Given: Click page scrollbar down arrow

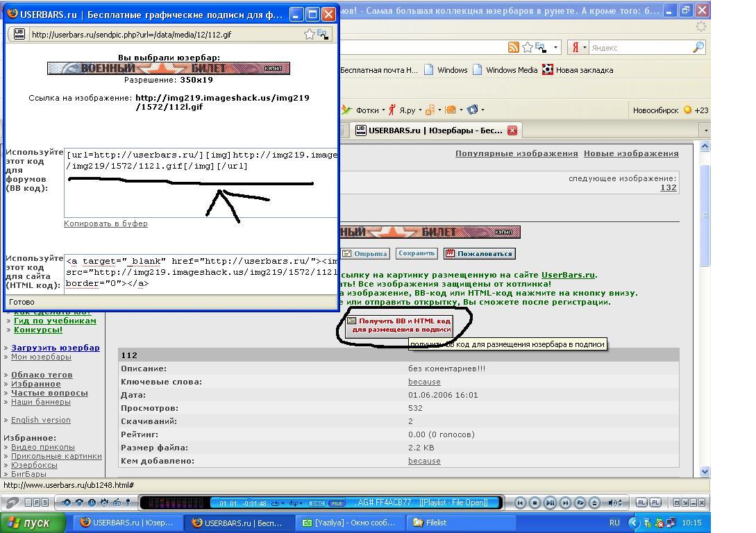Looking at the screenshot, I should point(705,472).
